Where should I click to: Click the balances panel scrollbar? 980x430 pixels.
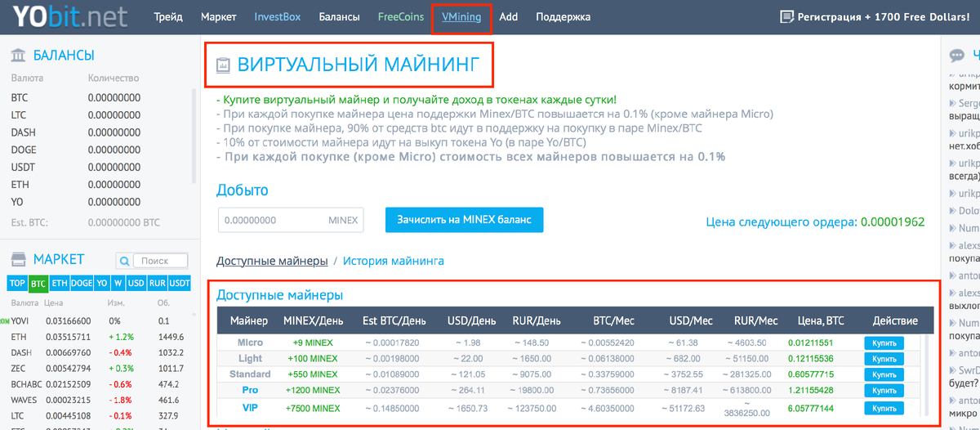[194, 135]
